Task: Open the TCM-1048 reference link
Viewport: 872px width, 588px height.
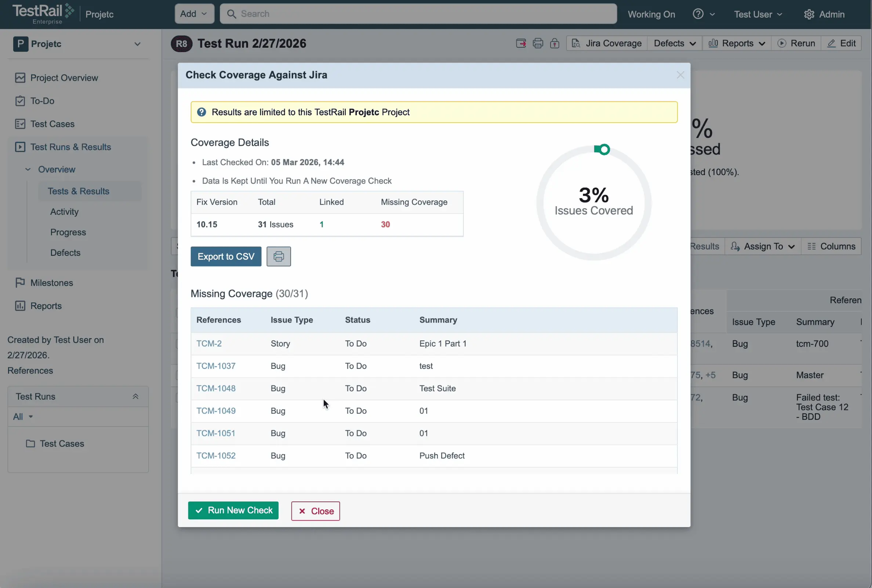Action: pos(216,388)
